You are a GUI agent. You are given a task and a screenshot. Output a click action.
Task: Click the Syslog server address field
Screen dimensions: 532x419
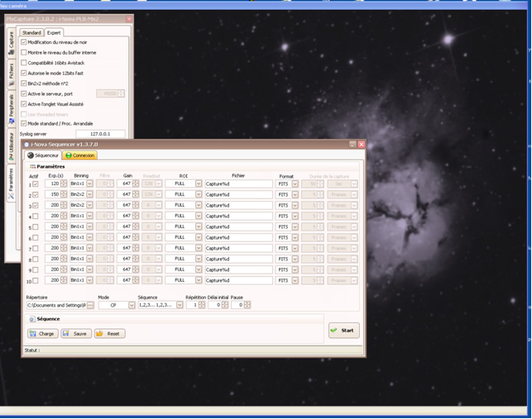click(x=100, y=134)
